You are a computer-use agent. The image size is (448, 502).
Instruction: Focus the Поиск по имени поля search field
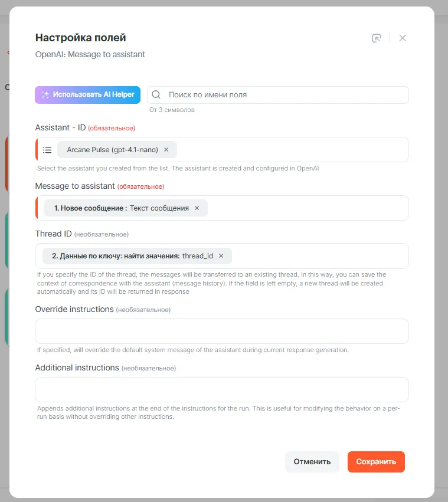coord(283,94)
